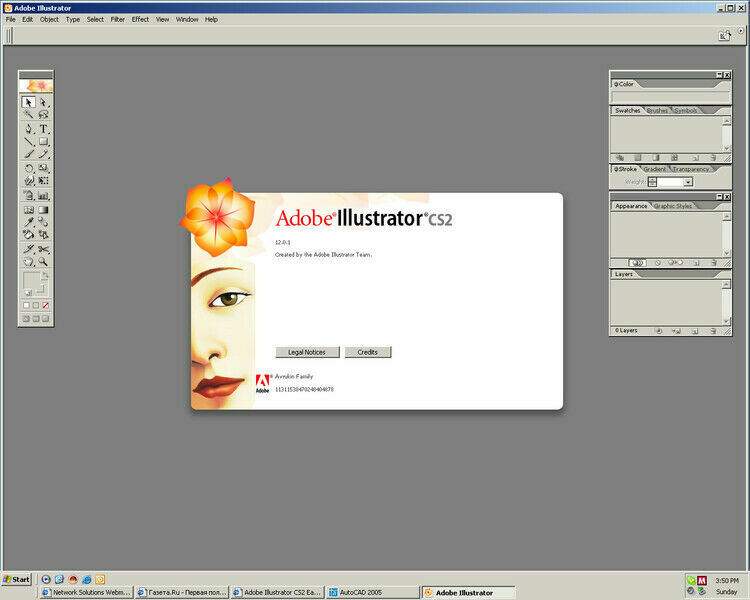The height and width of the screenshot is (600, 750).
Task: Click the toolbox Fill color box
Action: coord(30,280)
